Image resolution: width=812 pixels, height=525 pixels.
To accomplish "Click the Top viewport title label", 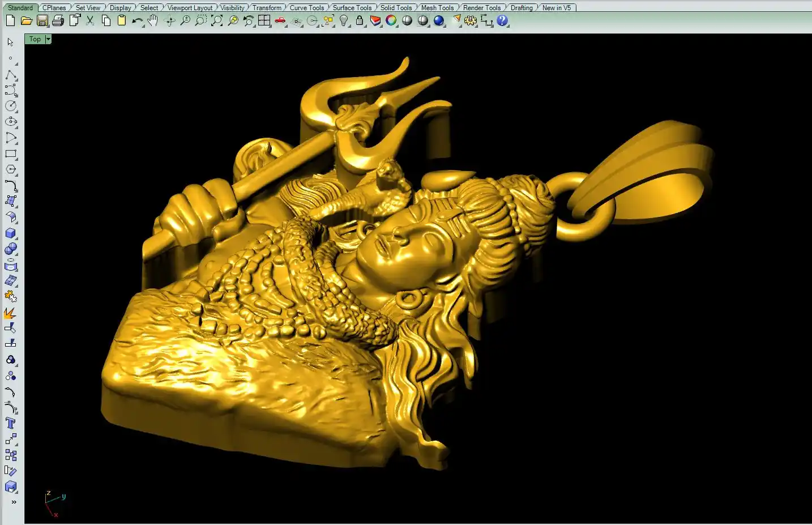I will pyautogui.click(x=35, y=39).
